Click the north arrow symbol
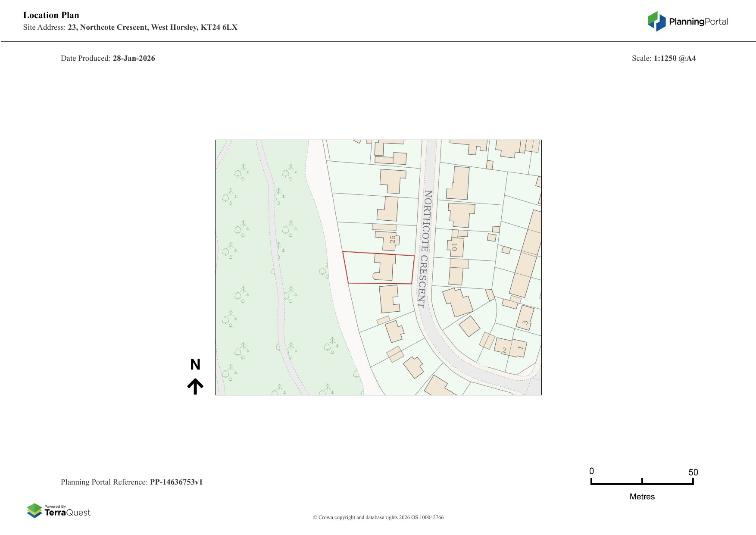Image resolution: width=756 pixels, height=535 pixels. point(195,386)
